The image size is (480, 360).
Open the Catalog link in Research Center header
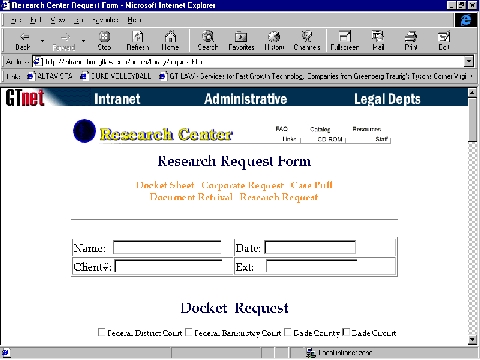320,129
